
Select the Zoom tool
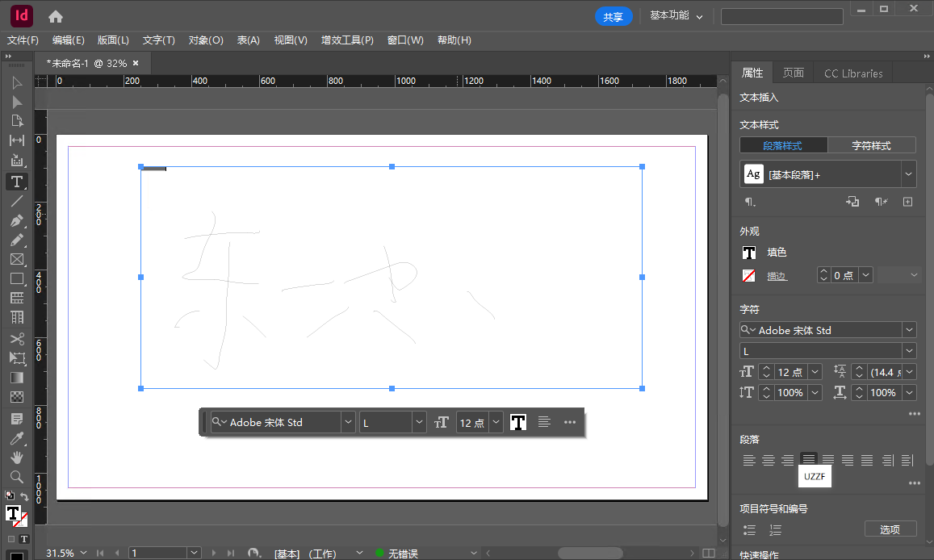17,475
